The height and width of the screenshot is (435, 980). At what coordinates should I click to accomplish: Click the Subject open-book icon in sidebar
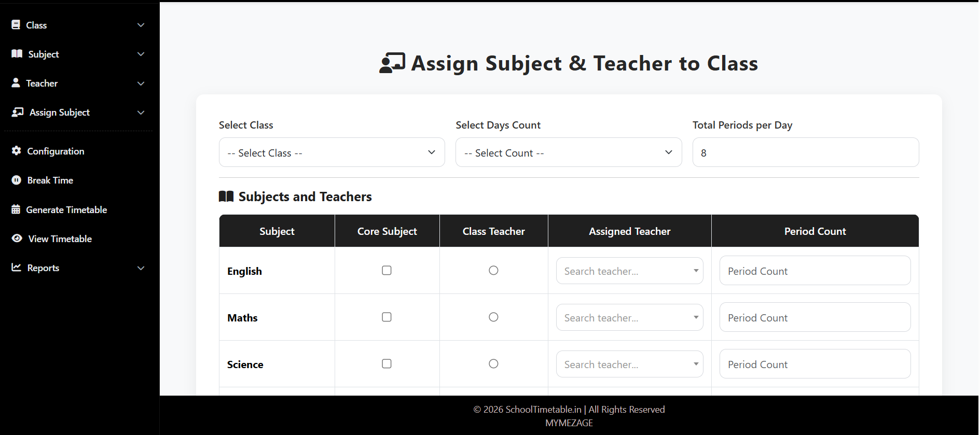tap(17, 54)
